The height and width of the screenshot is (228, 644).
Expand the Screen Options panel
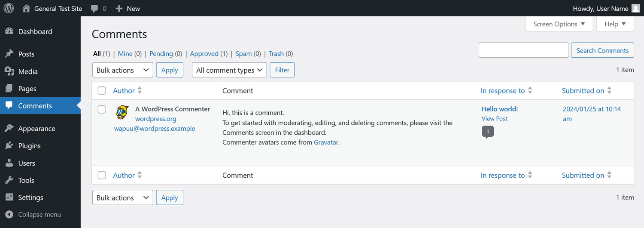[559, 24]
